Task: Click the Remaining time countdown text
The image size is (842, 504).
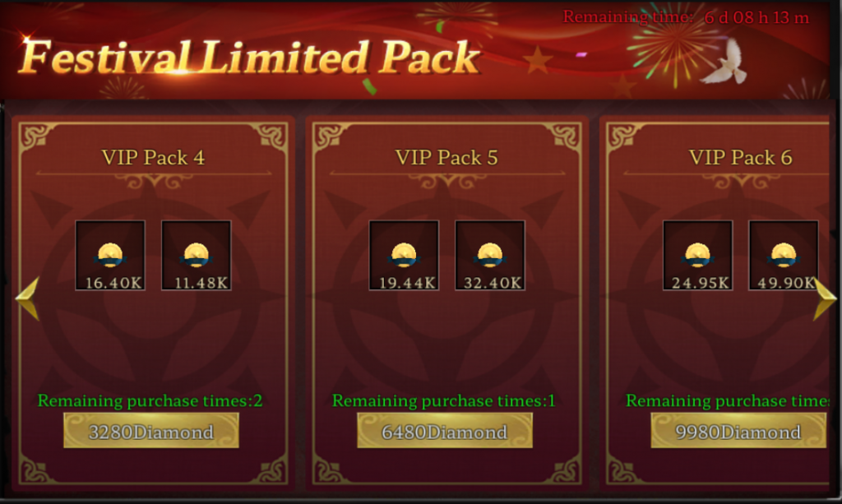Action: 686,17
